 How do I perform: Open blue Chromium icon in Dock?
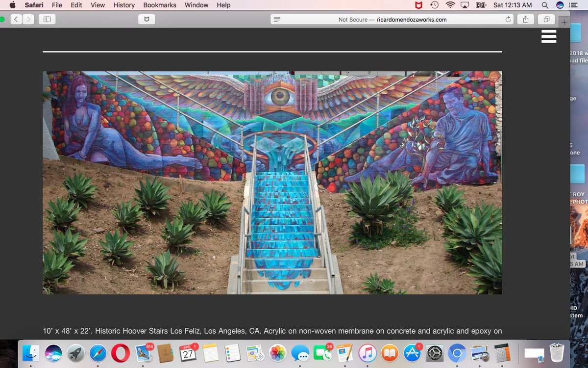pyautogui.click(x=458, y=353)
